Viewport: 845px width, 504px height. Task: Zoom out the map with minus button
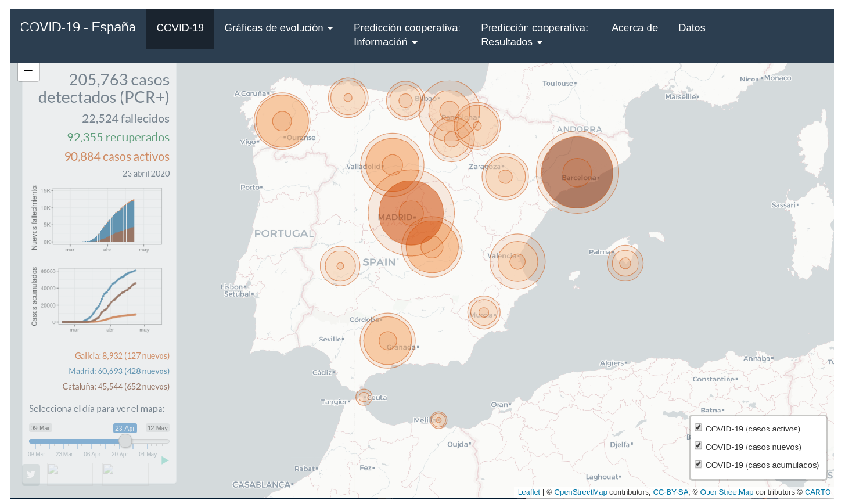[x=28, y=71]
